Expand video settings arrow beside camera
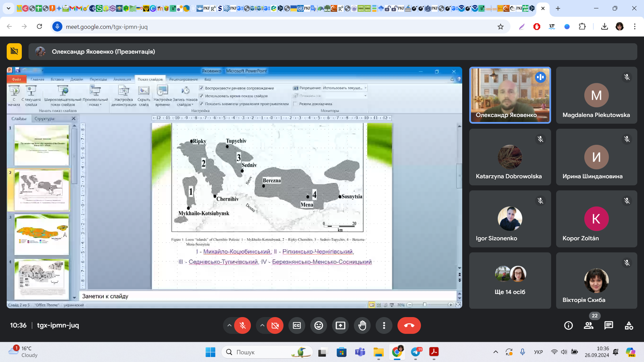This screenshot has height=362, width=644. click(x=262, y=325)
